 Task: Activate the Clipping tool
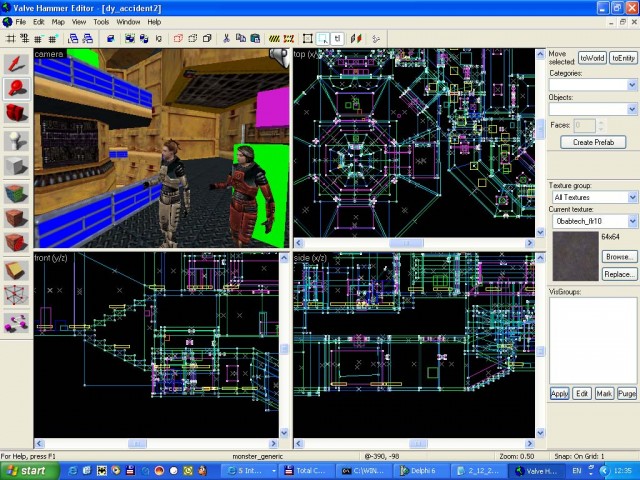(16, 271)
